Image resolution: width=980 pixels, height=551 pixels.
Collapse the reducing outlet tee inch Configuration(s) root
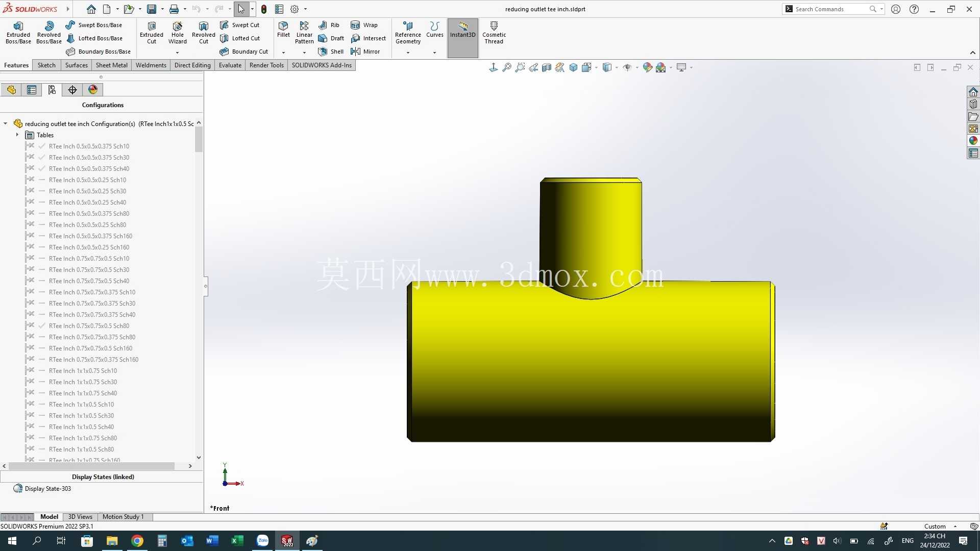click(6, 123)
